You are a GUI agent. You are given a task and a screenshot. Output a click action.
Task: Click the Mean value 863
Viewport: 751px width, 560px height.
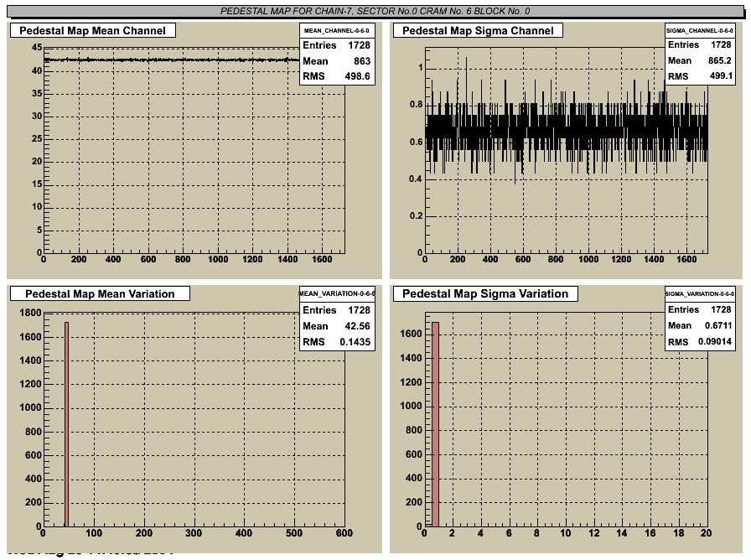pyautogui.click(x=362, y=61)
